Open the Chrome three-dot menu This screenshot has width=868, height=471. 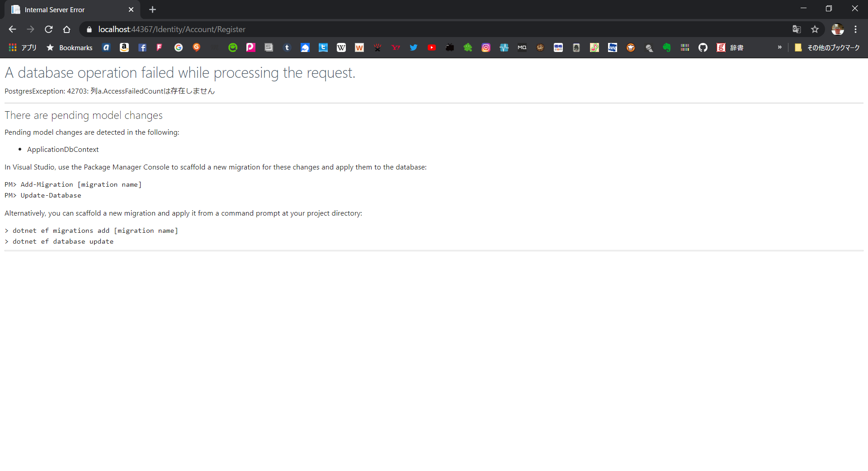point(856,29)
